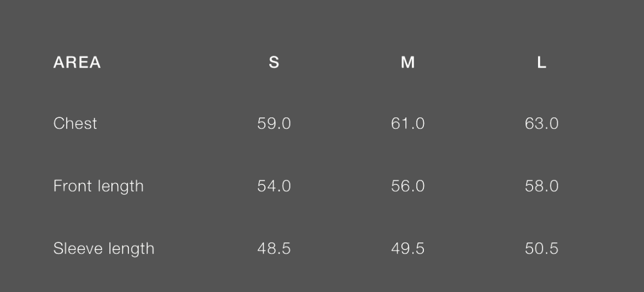
Task: Click the 58.0 front length value
Action: click(541, 186)
